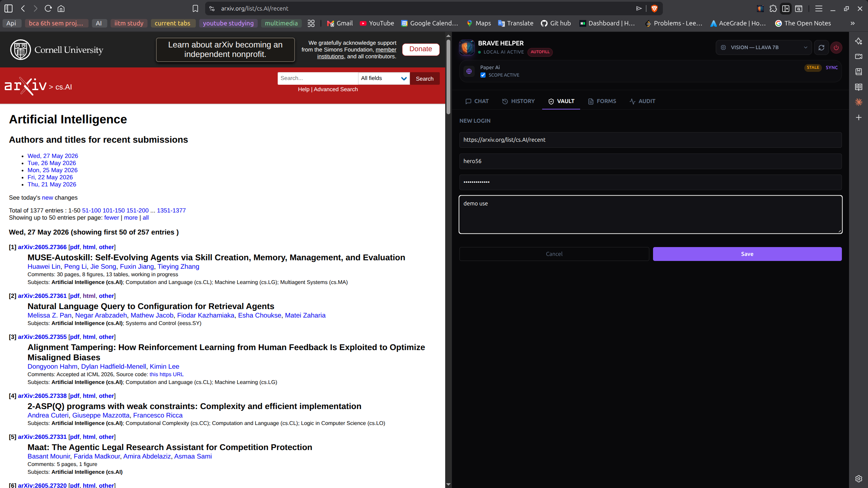Open the Advanced Search link
Image resolution: width=868 pixels, height=488 pixels.
pos(336,89)
